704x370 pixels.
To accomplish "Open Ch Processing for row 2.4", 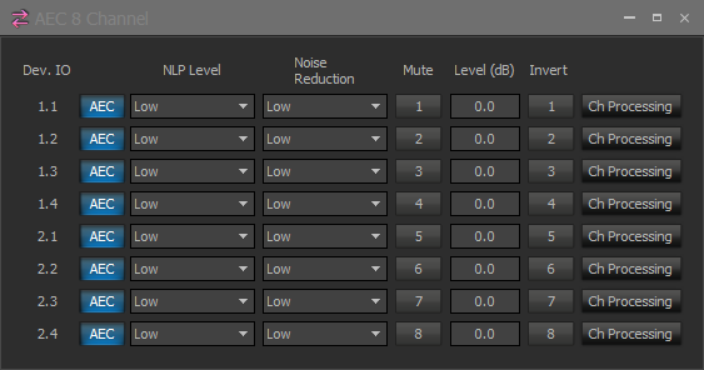I will (631, 334).
